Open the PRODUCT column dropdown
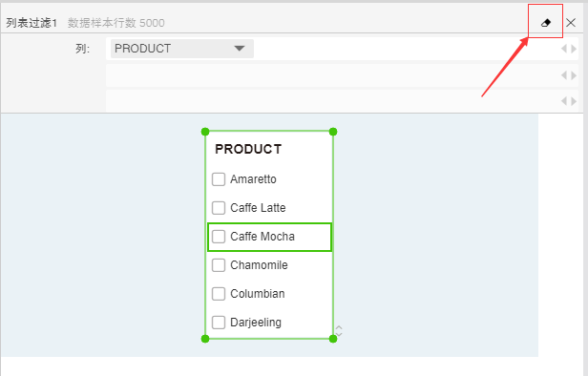Viewport: 588px width, 376px height. 182,49
